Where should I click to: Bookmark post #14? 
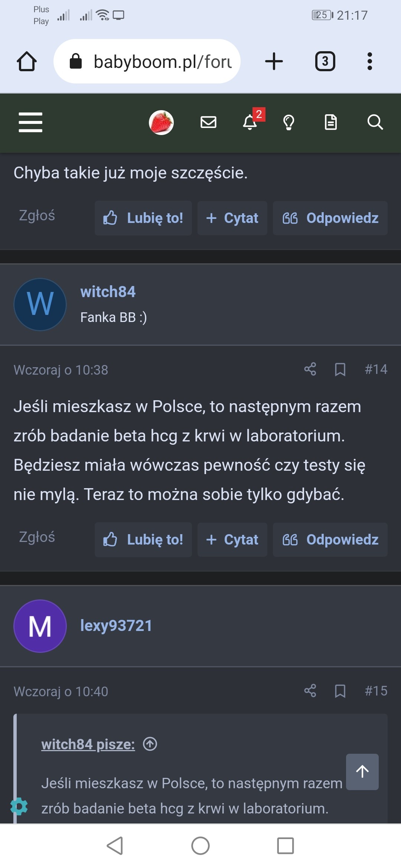(x=340, y=369)
